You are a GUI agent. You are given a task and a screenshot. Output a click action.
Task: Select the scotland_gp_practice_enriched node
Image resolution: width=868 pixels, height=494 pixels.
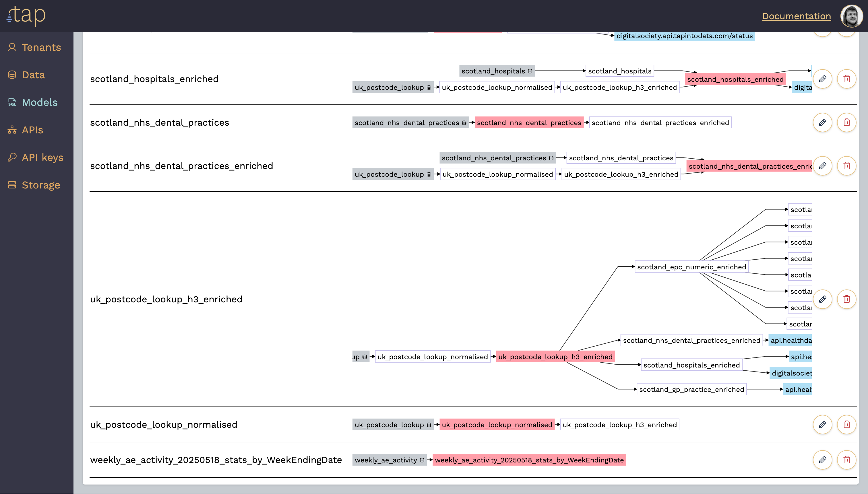[x=691, y=390]
